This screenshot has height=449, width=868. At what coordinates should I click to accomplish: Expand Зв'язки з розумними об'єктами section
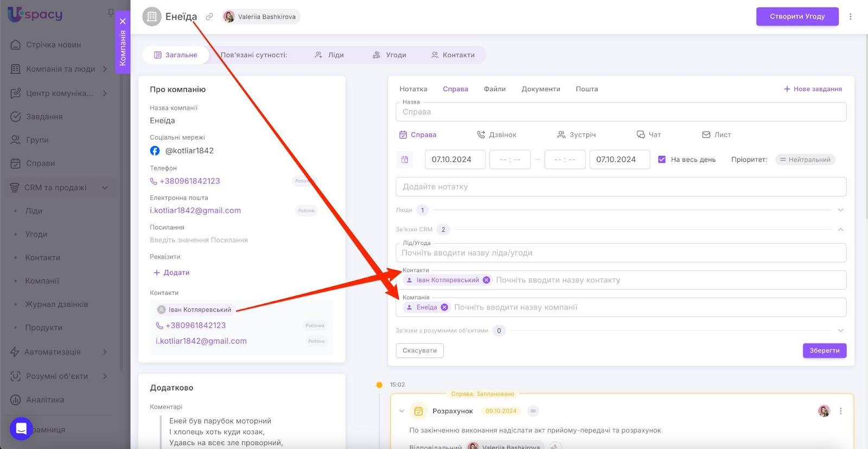click(x=840, y=331)
